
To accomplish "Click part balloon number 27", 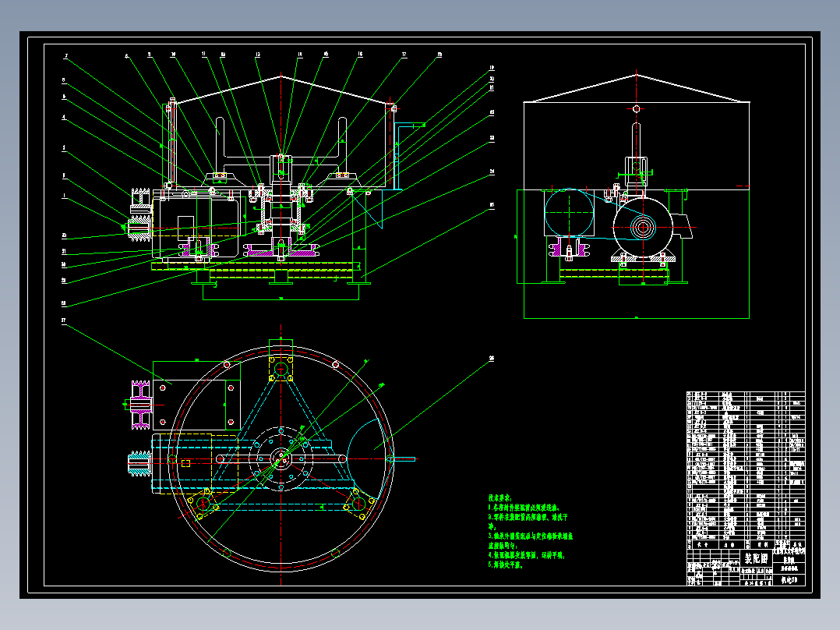I will click(x=64, y=320).
